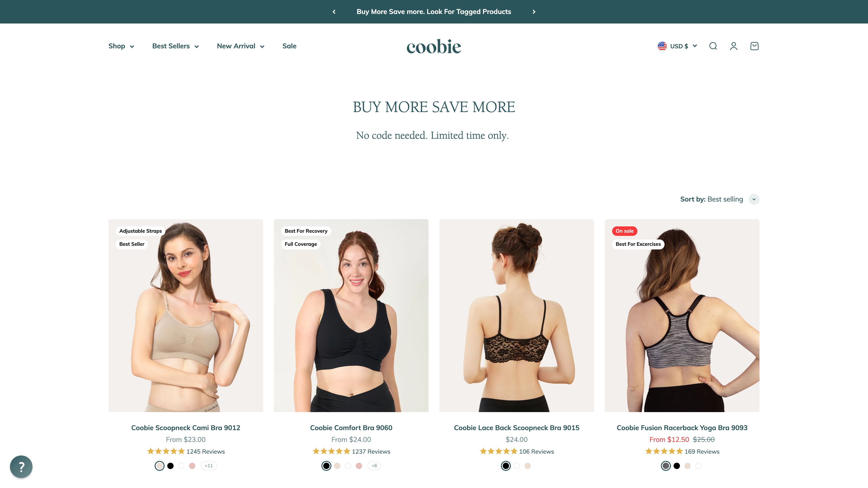Viewport: 868px width, 488px height.
Task: Go to next announcement with right arrow
Action: click(x=534, y=12)
